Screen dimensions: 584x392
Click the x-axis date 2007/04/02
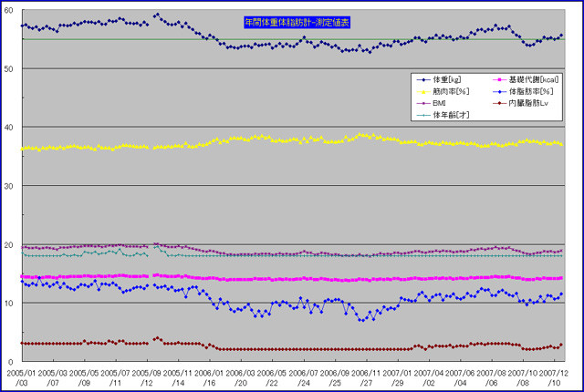[x=429, y=377]
